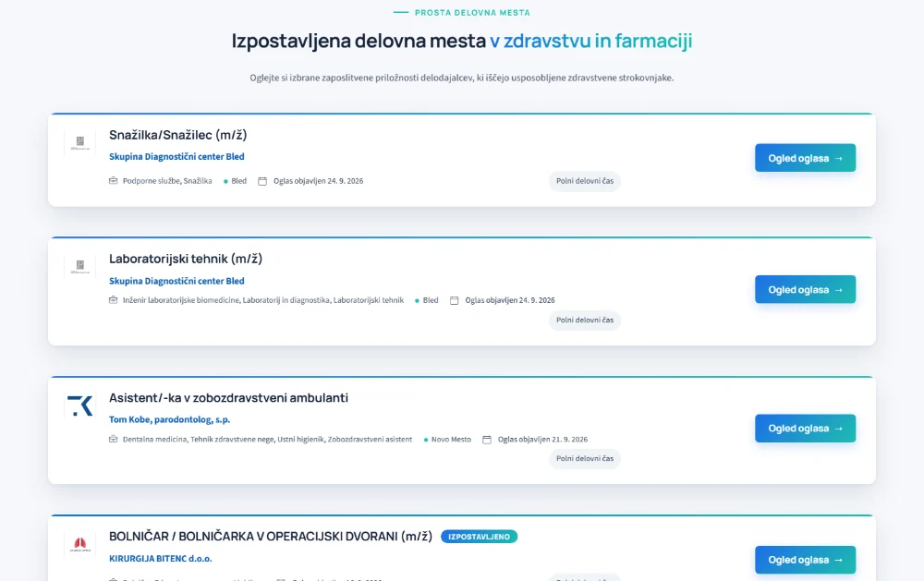This screenshot has width=924, height=581.
Task: Open BOLNIČAR / BOLNIČARKA V OPERACIJSKI DVORANI title
Action: coord(271,537)
